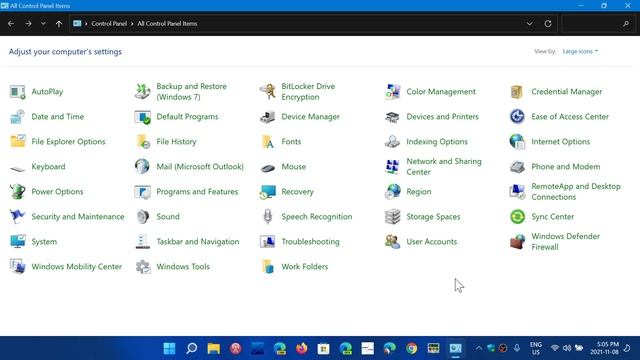Screen dimensions: 640x360
Task: Open Indexing Options icon
Action: coord(392,142)
